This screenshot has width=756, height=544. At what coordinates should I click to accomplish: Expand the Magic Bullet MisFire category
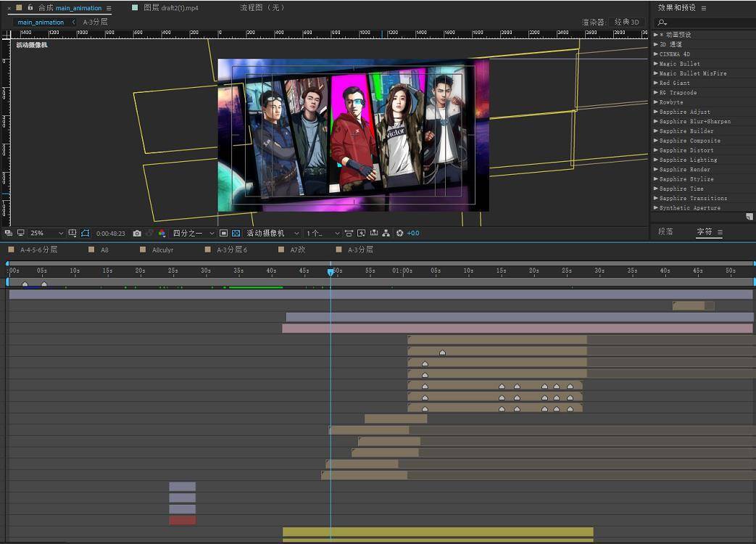pyautogui.click(x=656, y=73)
